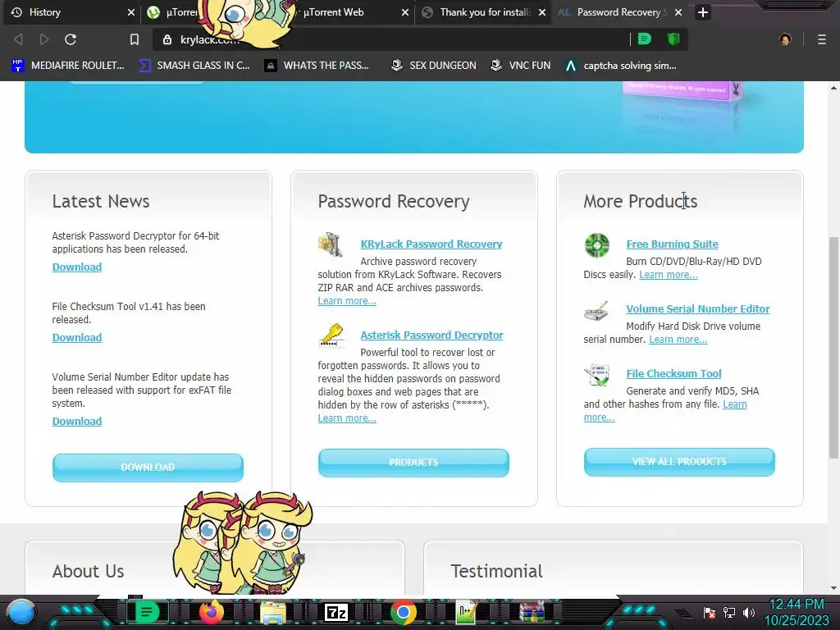Click Learn more after File Checksum Tool description
Image resolution: width=840 pixels, height=630 pixels.
coord(735,404)
